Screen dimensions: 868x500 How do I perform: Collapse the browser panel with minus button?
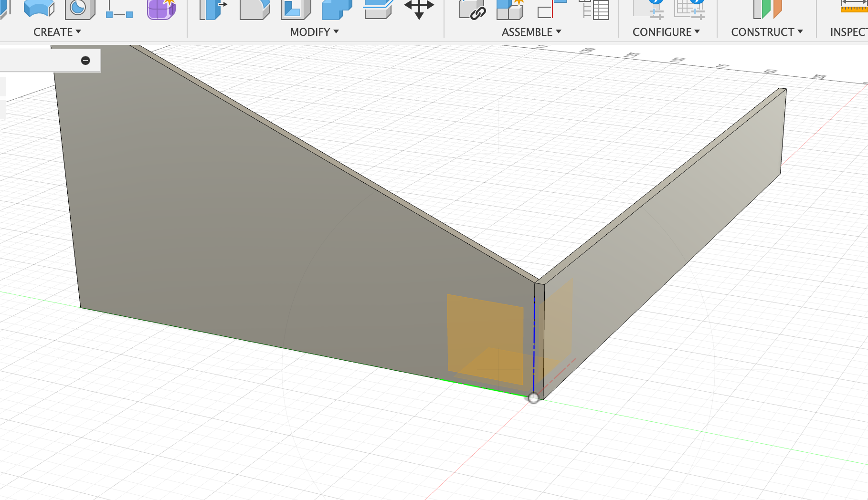(x=85, y=61)
